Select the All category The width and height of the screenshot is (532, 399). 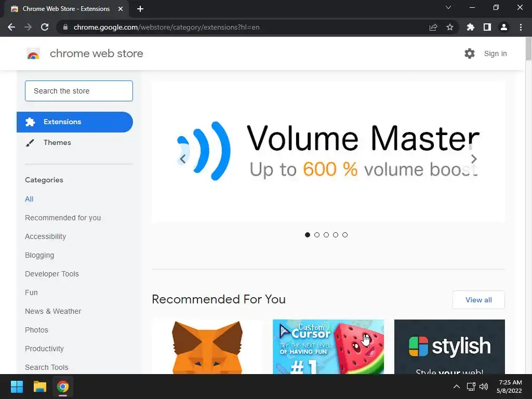point(29,199)
